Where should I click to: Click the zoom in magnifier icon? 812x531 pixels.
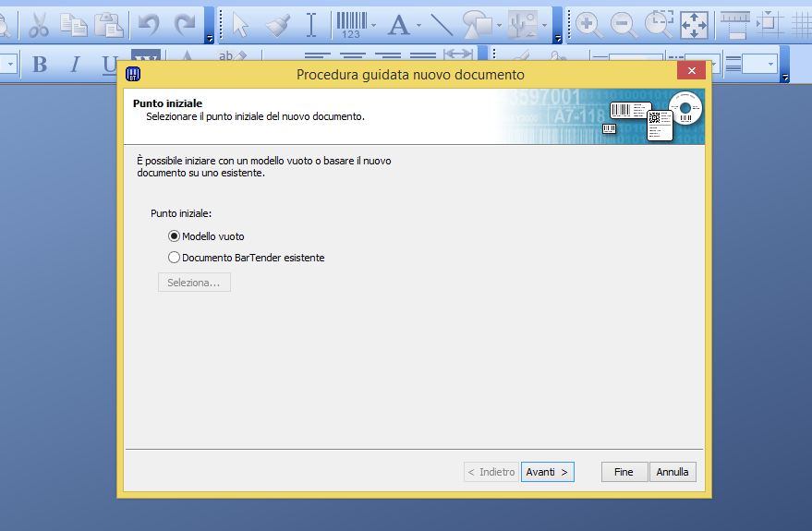588,25
